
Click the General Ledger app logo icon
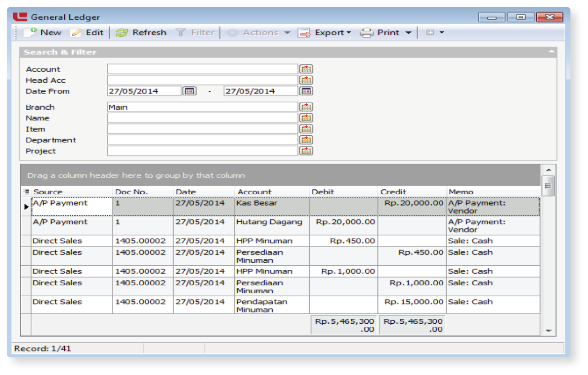tap(20, 17)
